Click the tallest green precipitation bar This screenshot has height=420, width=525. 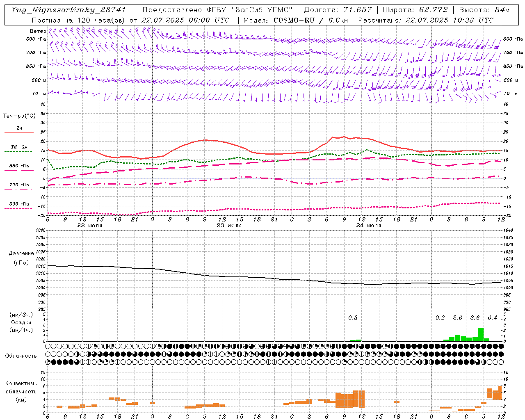click(481, 335)
